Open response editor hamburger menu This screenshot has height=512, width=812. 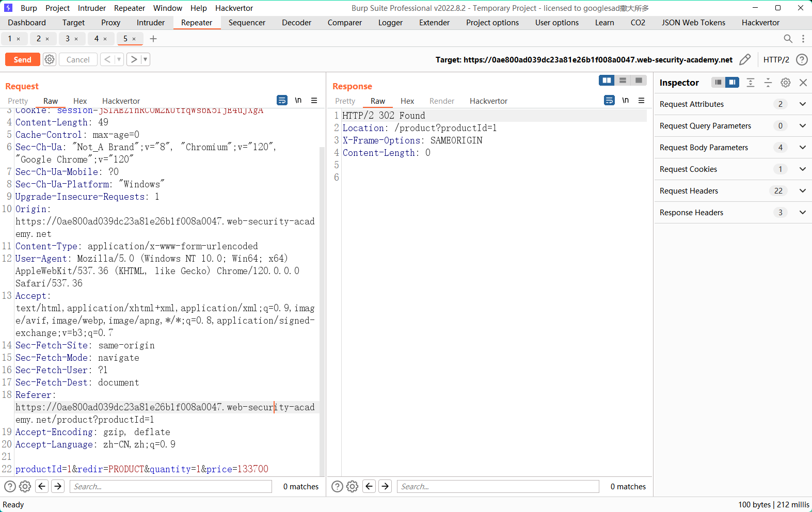(x=641, y=101)
